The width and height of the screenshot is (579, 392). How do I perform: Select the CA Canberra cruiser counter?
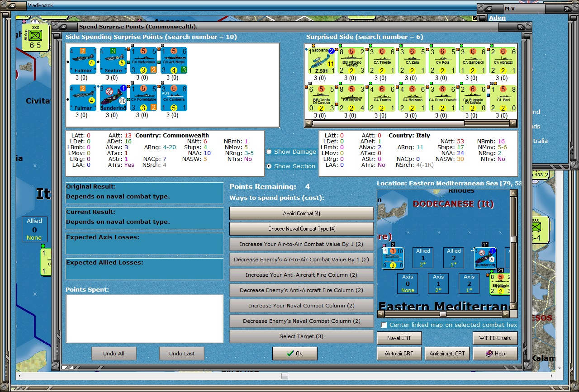(173, 98)
